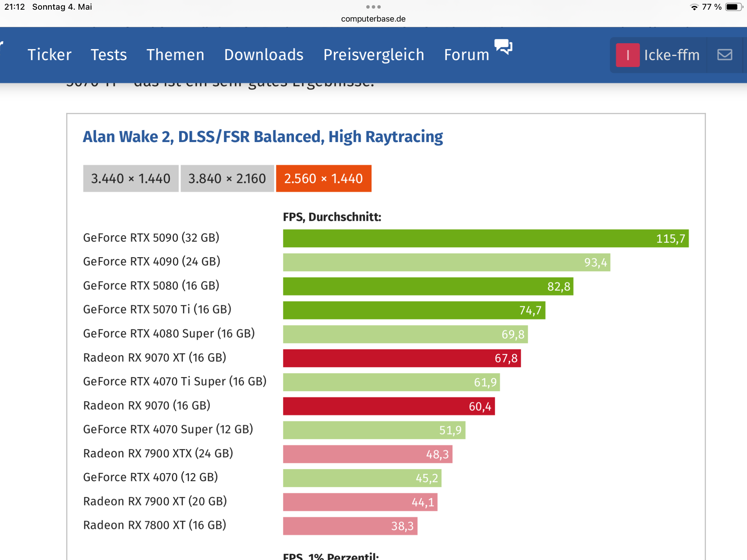Click the Alan Wake 2 chart title

pyautogui.click(x=263, y=137)
